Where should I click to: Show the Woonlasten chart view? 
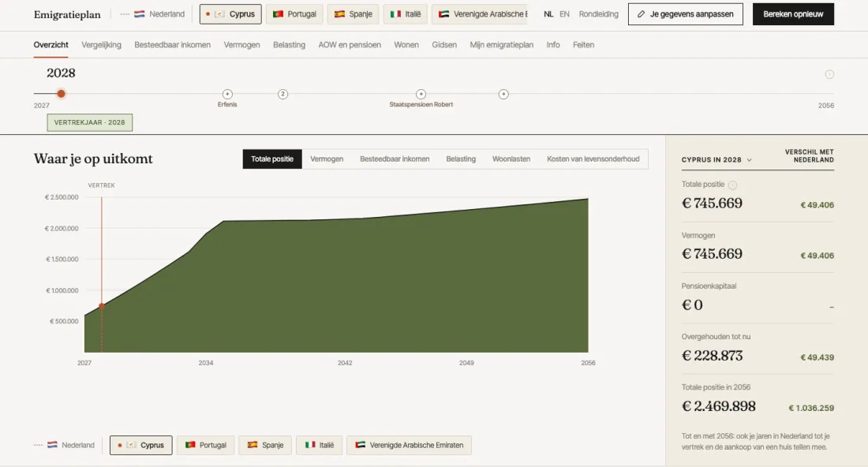pos(511,159)
